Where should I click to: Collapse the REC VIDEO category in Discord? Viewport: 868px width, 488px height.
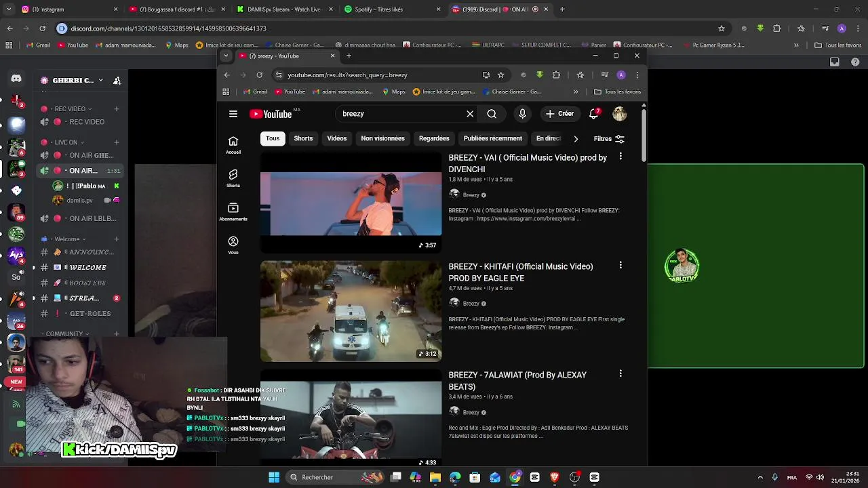point(70,108)
